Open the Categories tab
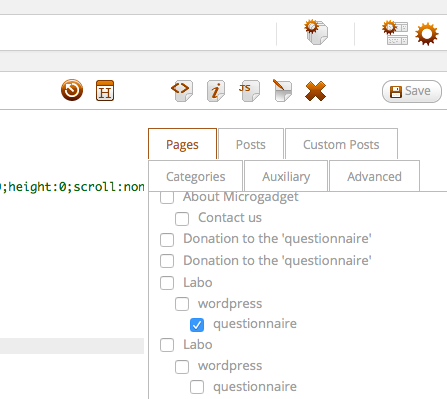Image resolution: width=447 pixels, height=399 pixels. (196, 176)
